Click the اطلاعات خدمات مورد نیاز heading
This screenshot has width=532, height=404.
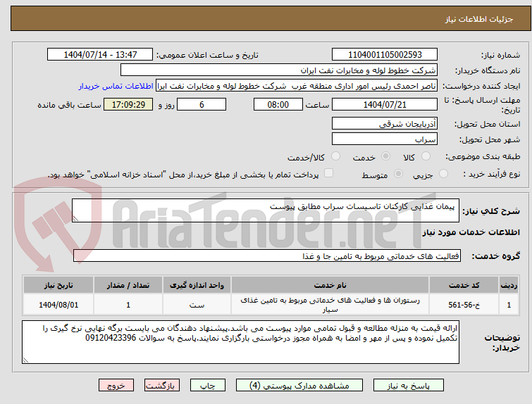click(471, 232)
